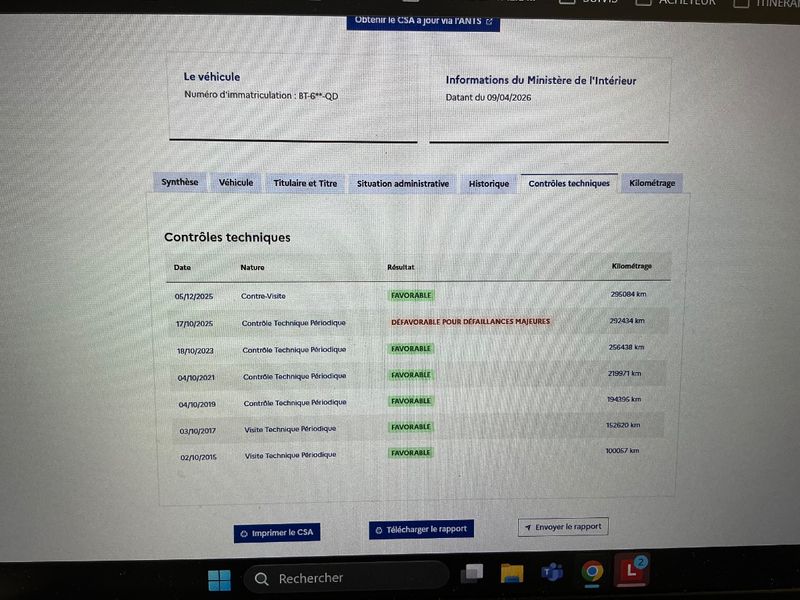Click the 292434 km mileage value
The image size is (800, 600).
627,321
